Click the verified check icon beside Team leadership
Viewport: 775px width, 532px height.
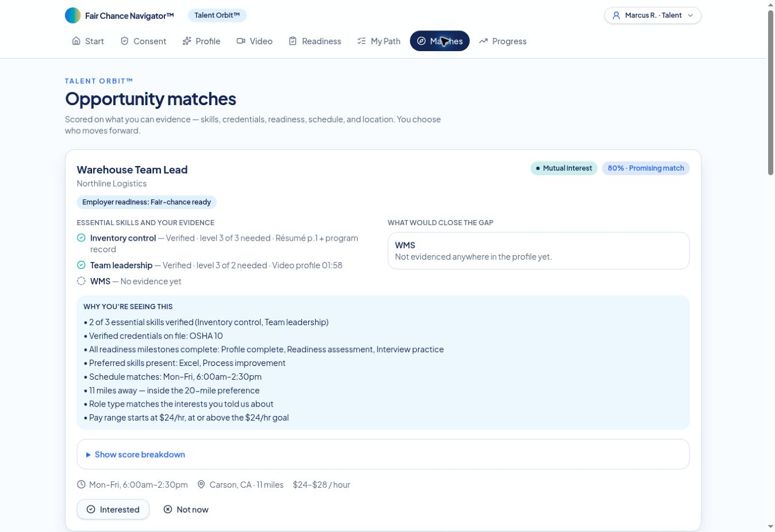[x=81, y=265]
